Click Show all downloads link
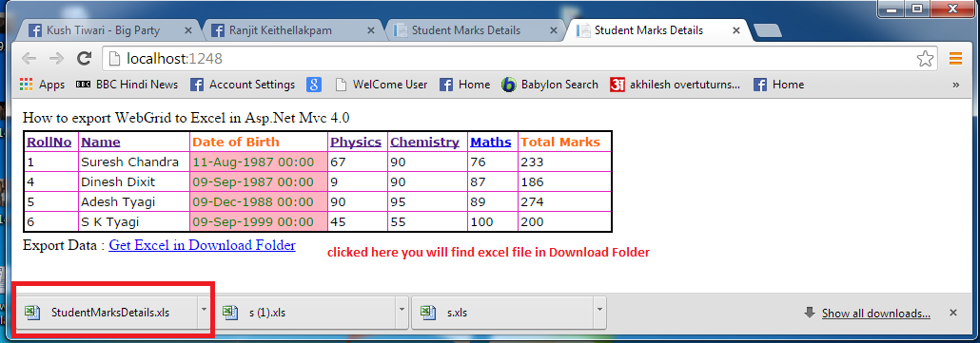980x343 pixels. (x=875, y=313)
